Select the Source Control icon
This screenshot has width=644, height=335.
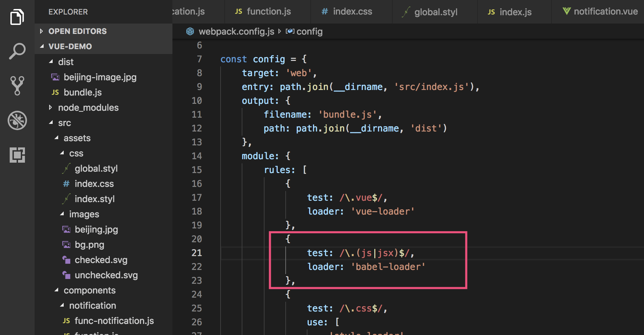pos(17,85)
